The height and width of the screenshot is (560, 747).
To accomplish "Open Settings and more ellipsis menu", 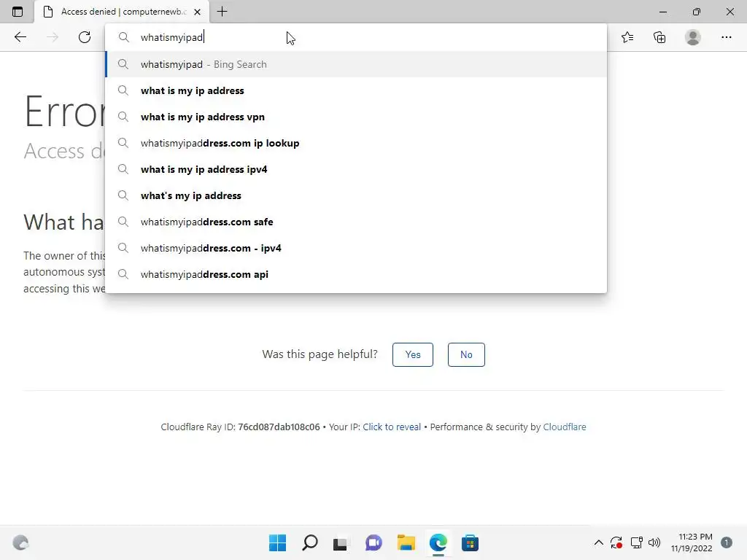I will (726, 37).
